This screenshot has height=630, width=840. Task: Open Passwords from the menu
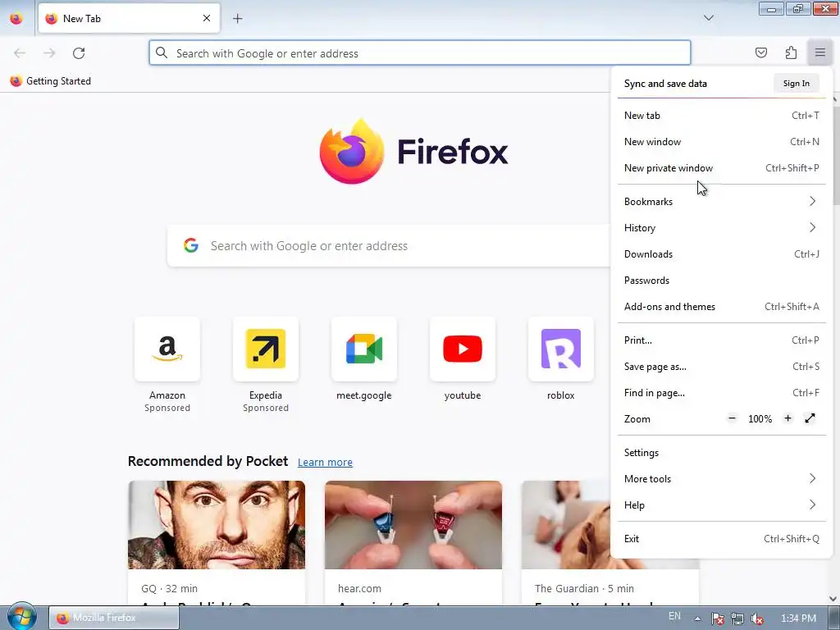[x=722, y=281]
